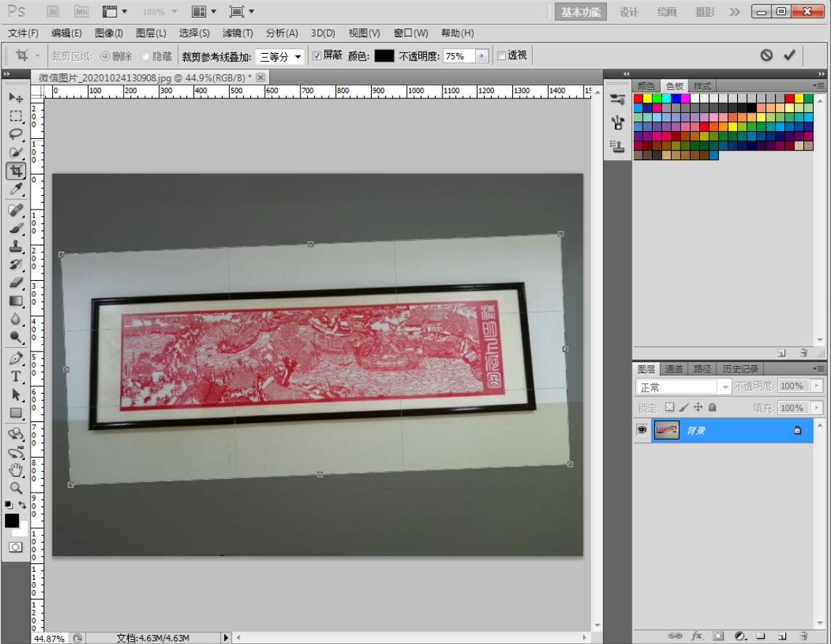Pick the red swatch in 色板 panel
The height and width of the screenshot is (644, 831).
click(x=638, y=98)
